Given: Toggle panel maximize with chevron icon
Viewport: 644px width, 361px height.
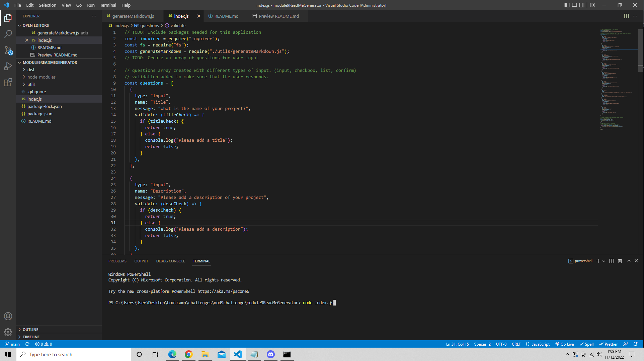Looking at the screenshot, I should (628, 261).
